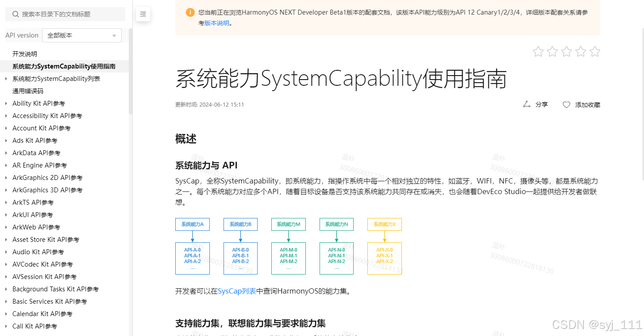This screenshot has width=644, height=336.
Task: Focus the 搜索本目录下的文档标题 search field
Action: click(x=65, y=14)
